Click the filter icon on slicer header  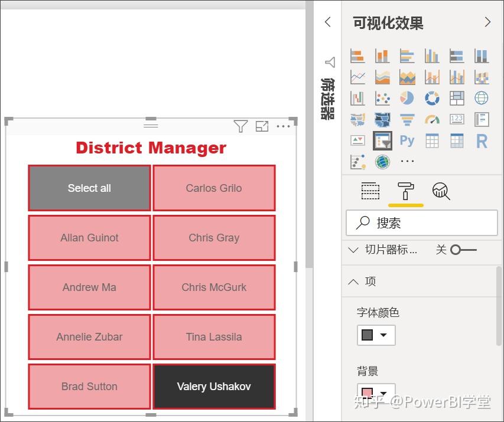point(240,126)
